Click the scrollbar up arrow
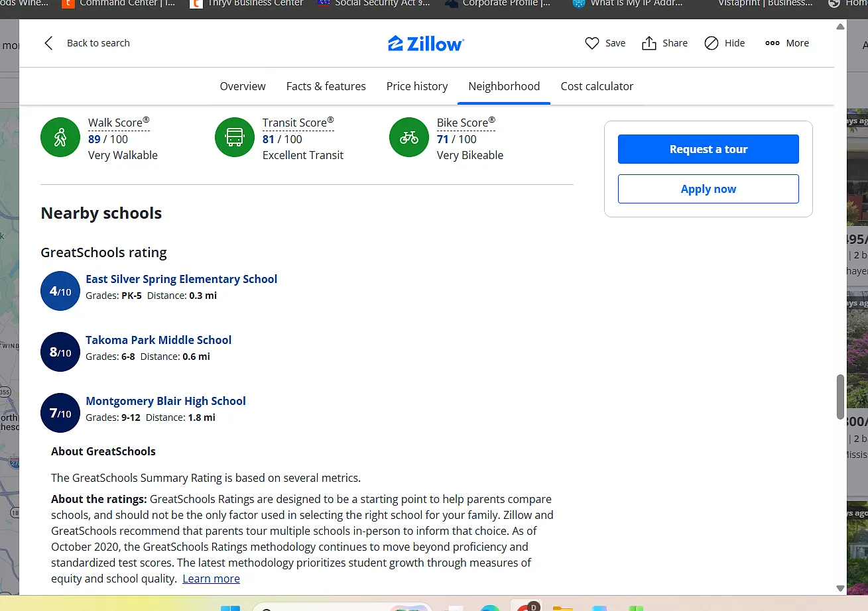The image size is (868, 611). click(840, 27)
